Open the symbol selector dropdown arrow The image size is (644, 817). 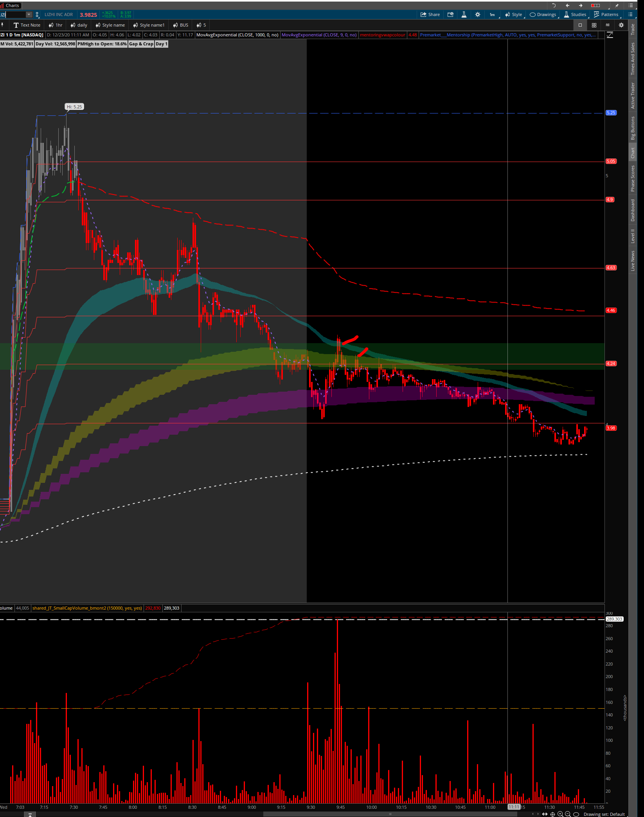point(29,14)
